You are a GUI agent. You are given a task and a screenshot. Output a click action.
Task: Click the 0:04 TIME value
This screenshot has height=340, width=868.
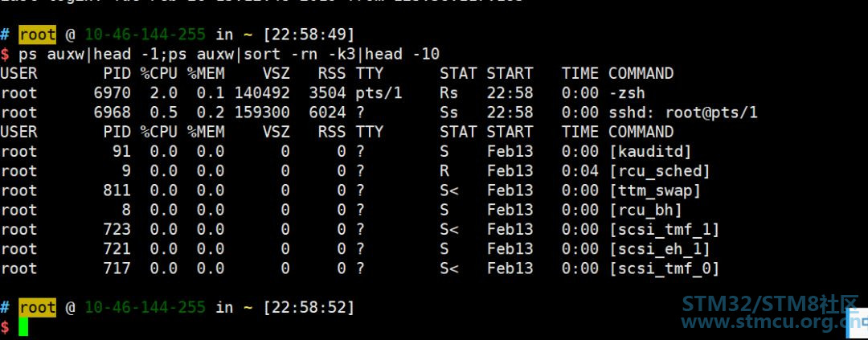pos(580,171)
